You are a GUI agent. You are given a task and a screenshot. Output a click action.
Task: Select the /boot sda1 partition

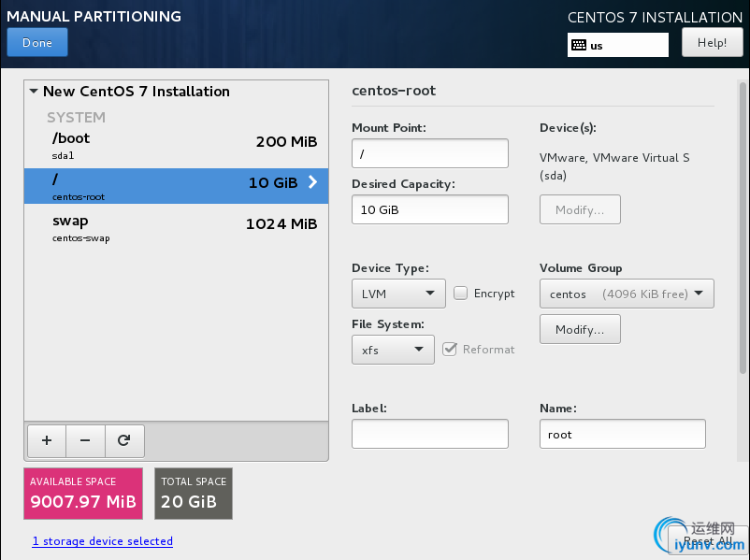[176, 147]
